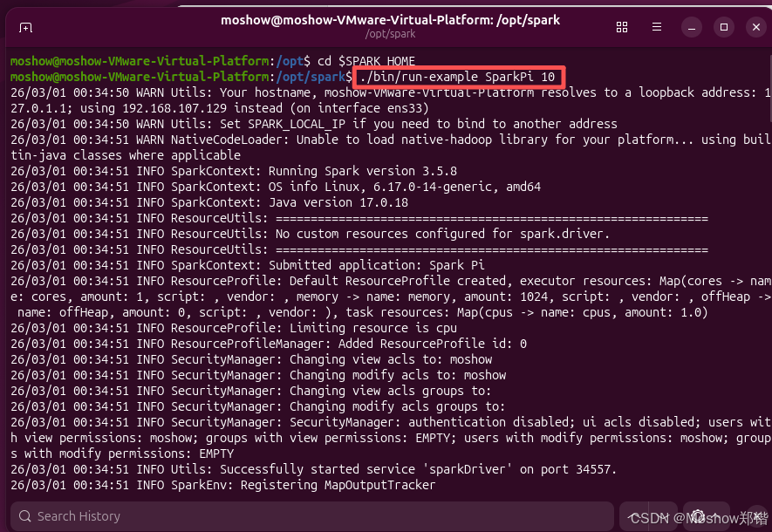Dismiss the search bar with its X icon
The width and height of the screenshot is (772, 532).
757,516
